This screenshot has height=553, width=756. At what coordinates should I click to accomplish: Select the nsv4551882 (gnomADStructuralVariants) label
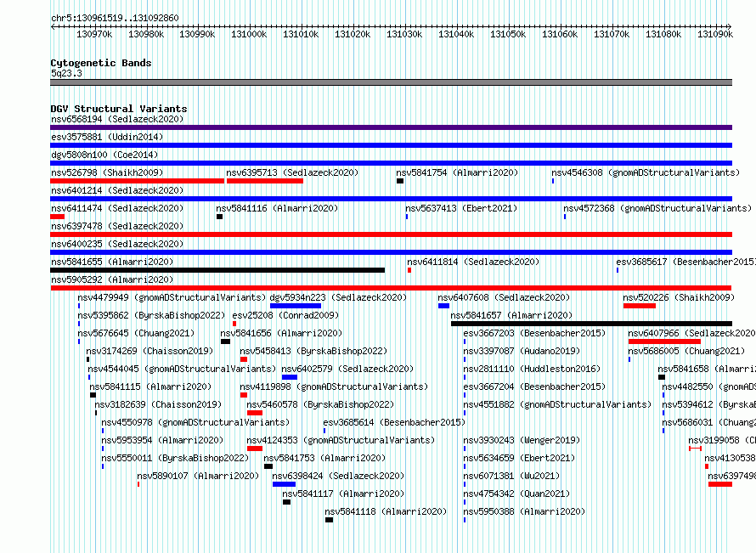(x=557, y=404)
